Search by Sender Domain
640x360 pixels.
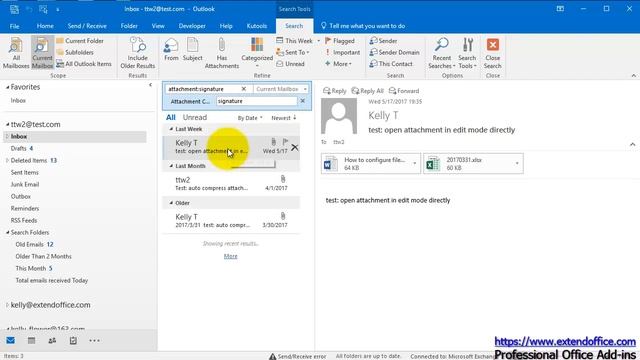pos(394,52)
